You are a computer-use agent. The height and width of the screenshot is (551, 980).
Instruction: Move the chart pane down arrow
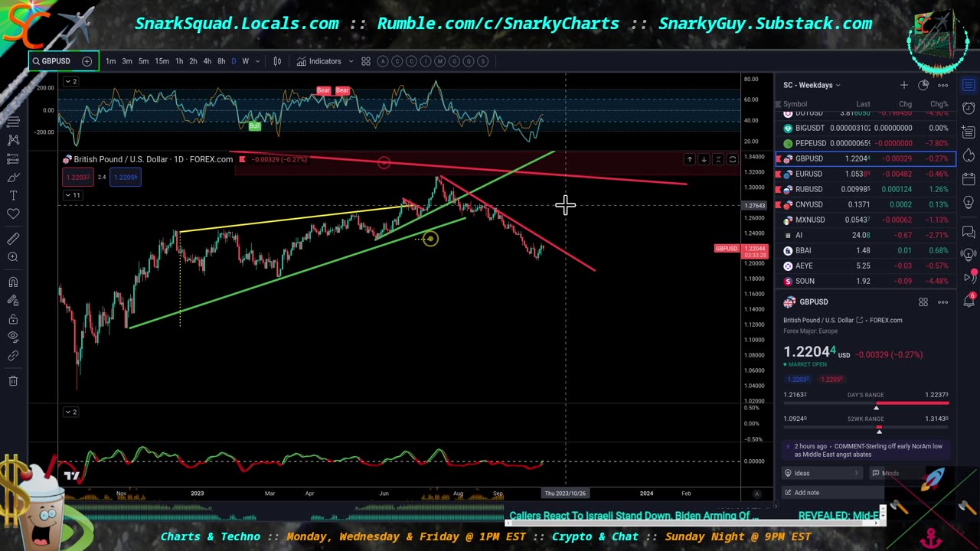(704, 159)
